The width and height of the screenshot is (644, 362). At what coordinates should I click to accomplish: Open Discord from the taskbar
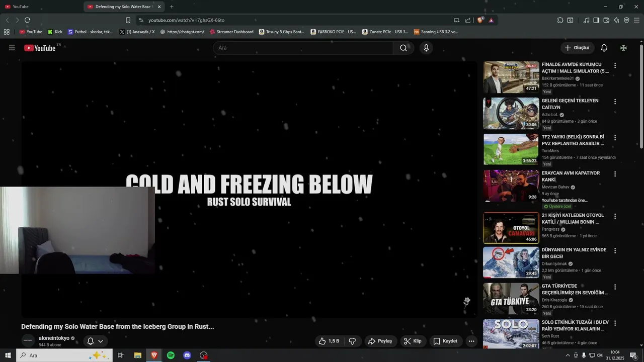pyautogui.click(x=187, y=355)
